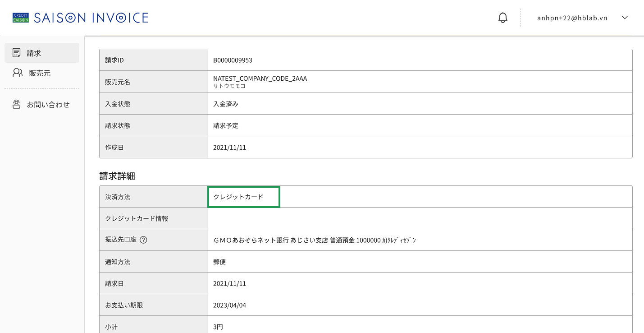Image resolution: width=644 pixels, height=333 pixels.
Task: Expand the account dropdown chevron
Action: pos(625,18)
